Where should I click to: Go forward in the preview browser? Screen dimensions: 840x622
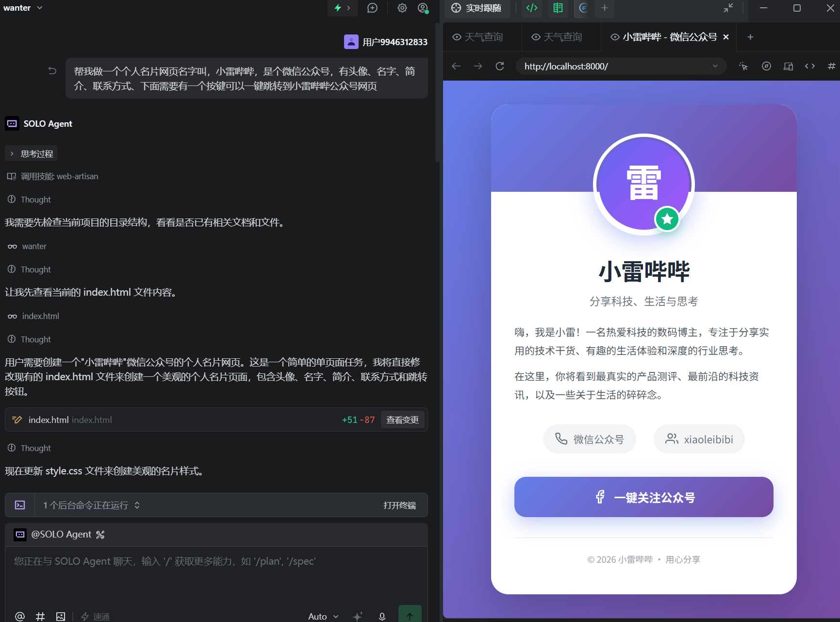coord(478,66)
